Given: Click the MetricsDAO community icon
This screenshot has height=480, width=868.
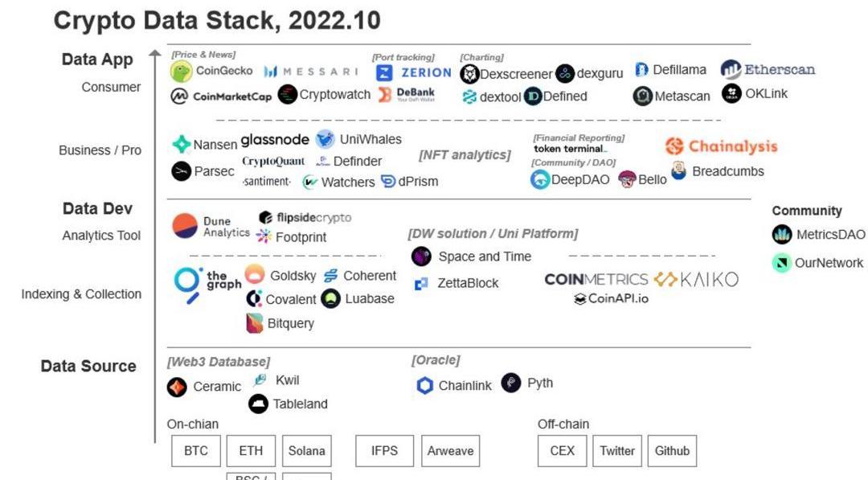Looking at the screenshot, I should click(782, 235).
